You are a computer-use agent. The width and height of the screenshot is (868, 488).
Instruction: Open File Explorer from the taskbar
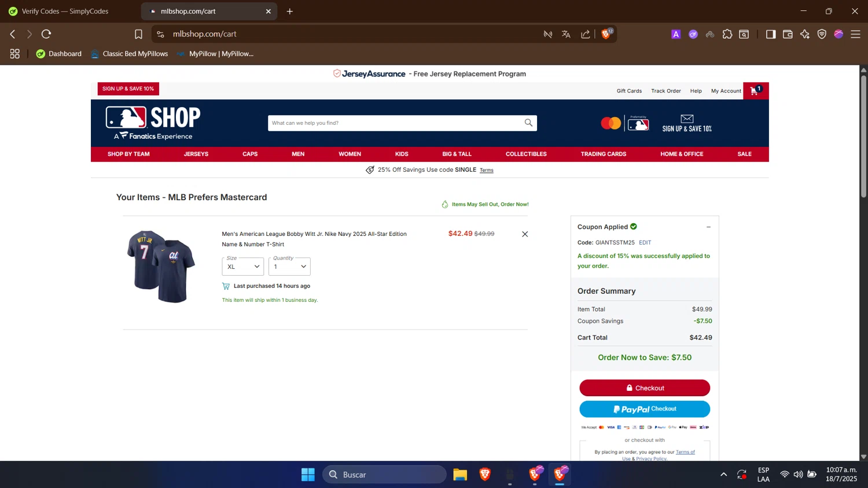click(460, 475)
